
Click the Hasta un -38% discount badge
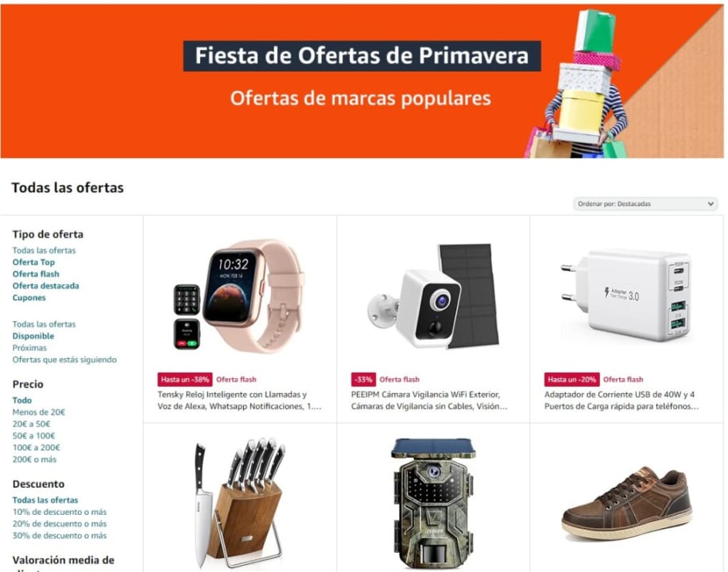click(185, 379)
